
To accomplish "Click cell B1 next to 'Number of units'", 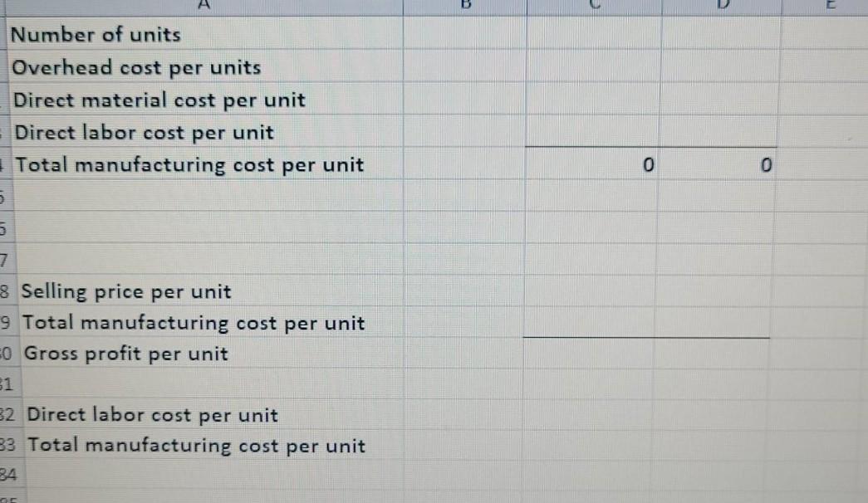I will tap(465, 35).
